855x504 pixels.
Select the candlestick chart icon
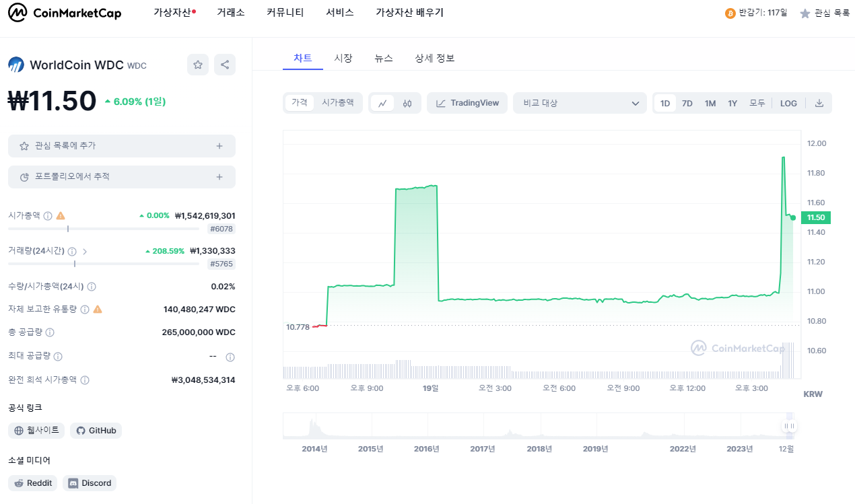(x=407, y=103)
